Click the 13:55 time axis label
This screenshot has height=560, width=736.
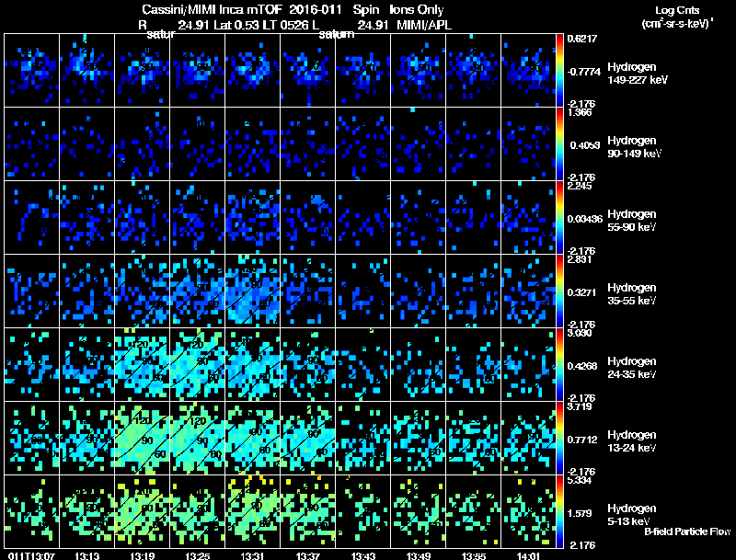474,555
